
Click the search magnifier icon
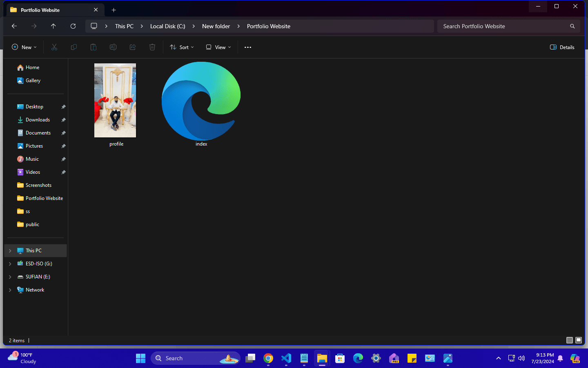[572, 26]
